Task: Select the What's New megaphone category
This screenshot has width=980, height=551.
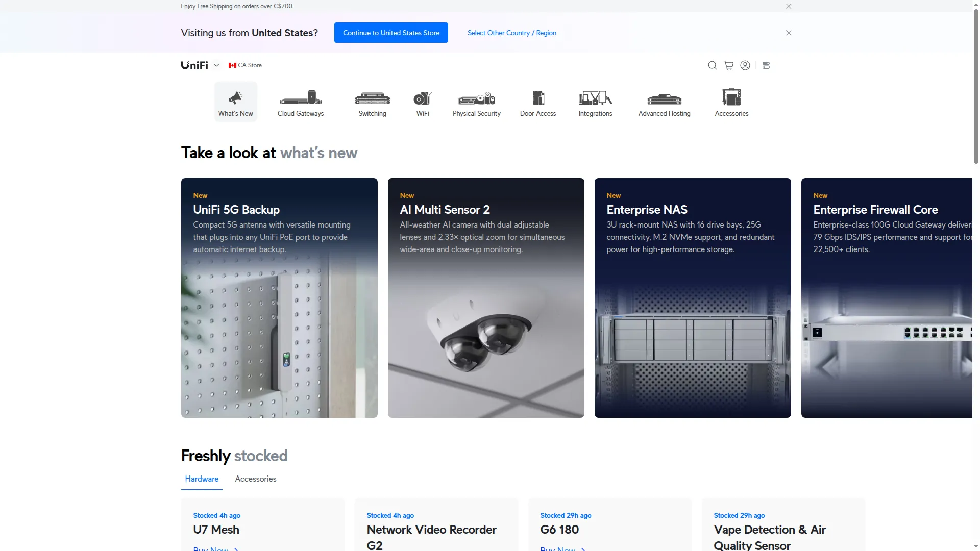Action: (x=236, y=102)
